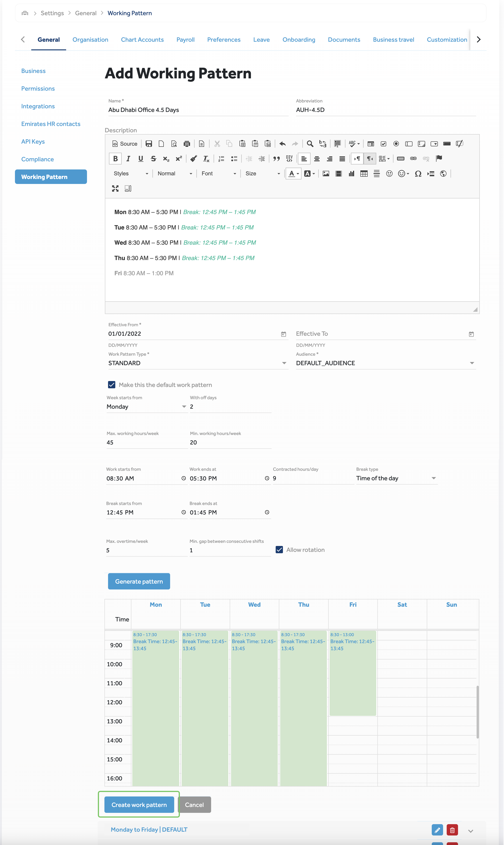Insert a table via editor toolbar
This screenshot has width=504, height=845.
[x=364, y=174]
